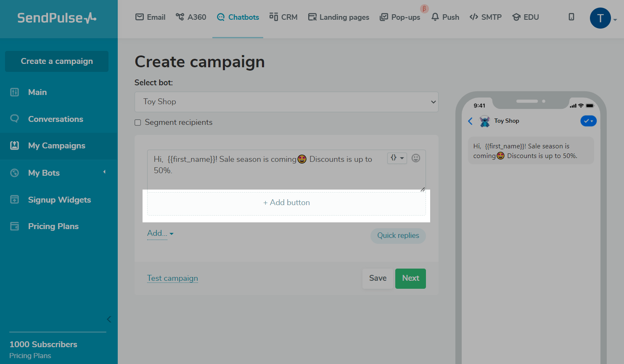Click the back arrow in phone preview
Viewport: 624px width, 364px height.
click(471, 121)
